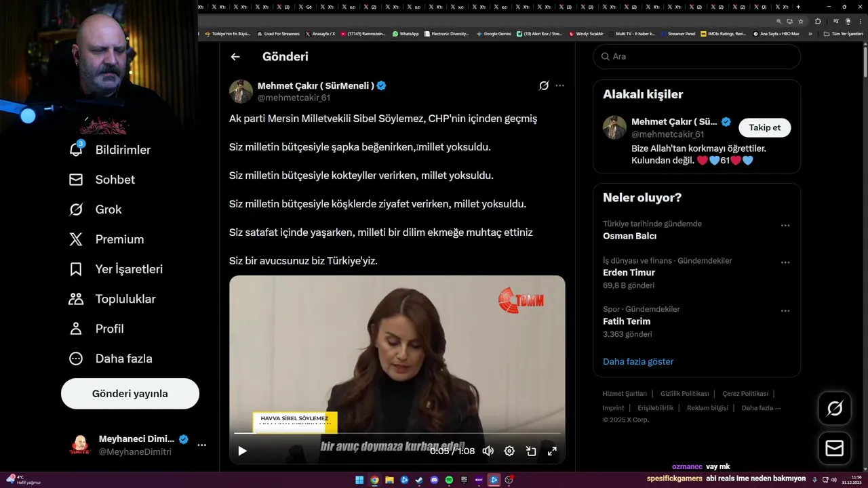Click Takip et to follow Mehmet Çakır
Viewport: 868px width, 488px height.
[764, 127]
